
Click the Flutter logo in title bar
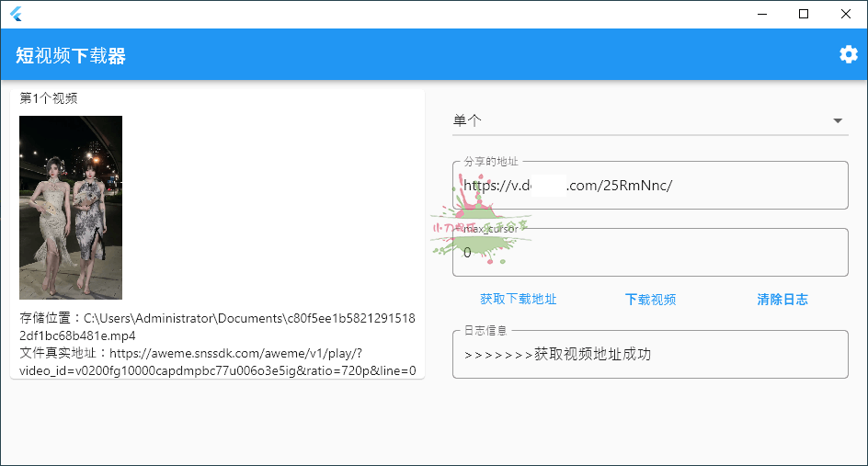coord(16,14)
